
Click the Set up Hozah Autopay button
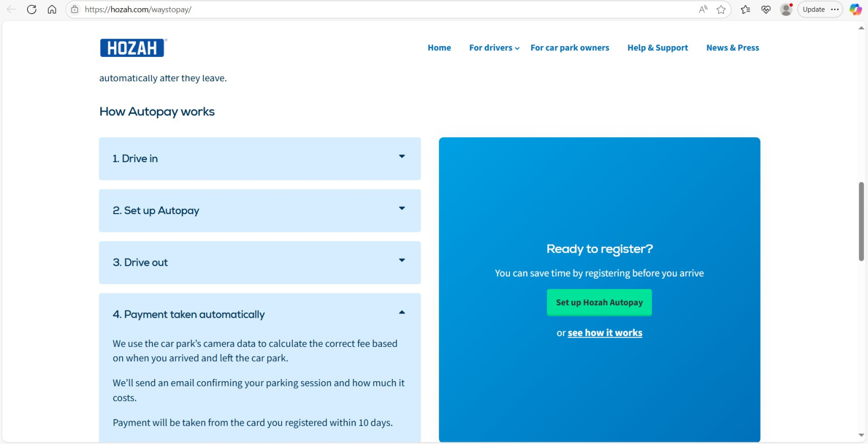pos(599,303)
